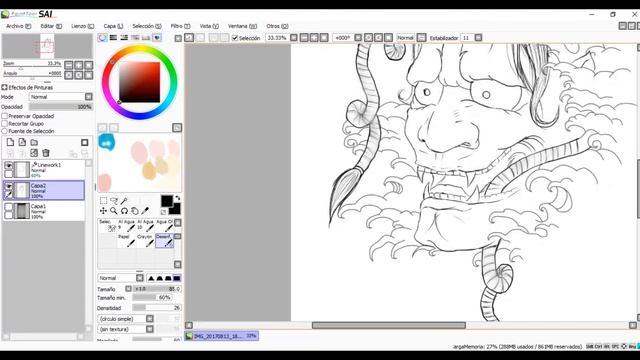This screenshot has height=360, width=640.
Task: Zoom out using navigator minus button
Action: 69,65
